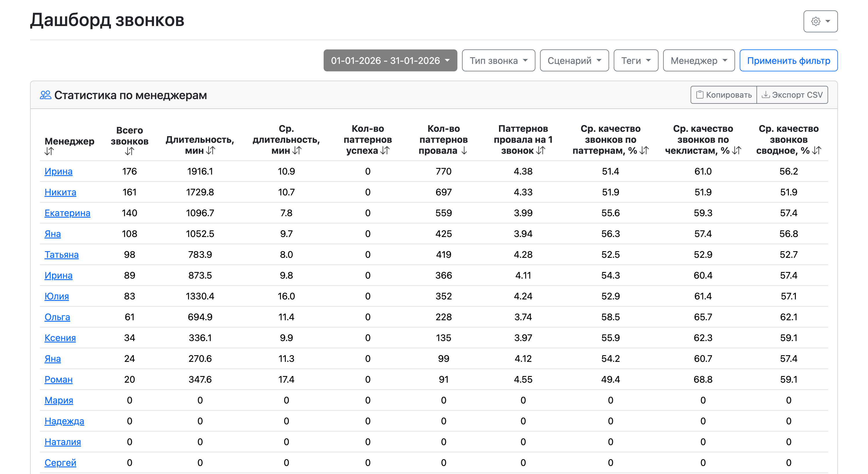
Task: Sort by Менеджер column arrows icon
Action: pos(49,151)
